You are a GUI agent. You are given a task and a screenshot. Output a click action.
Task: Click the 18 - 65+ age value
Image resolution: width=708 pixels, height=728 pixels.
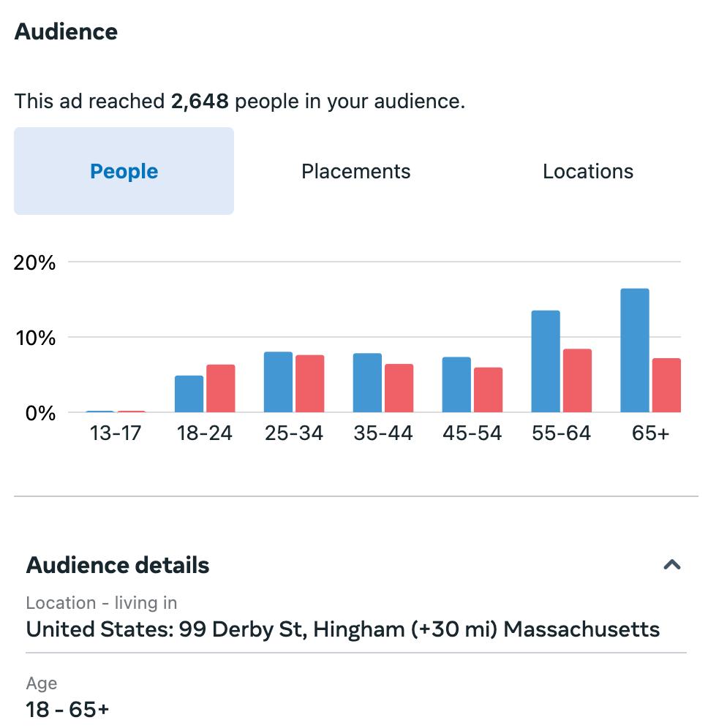coord(67,709)
